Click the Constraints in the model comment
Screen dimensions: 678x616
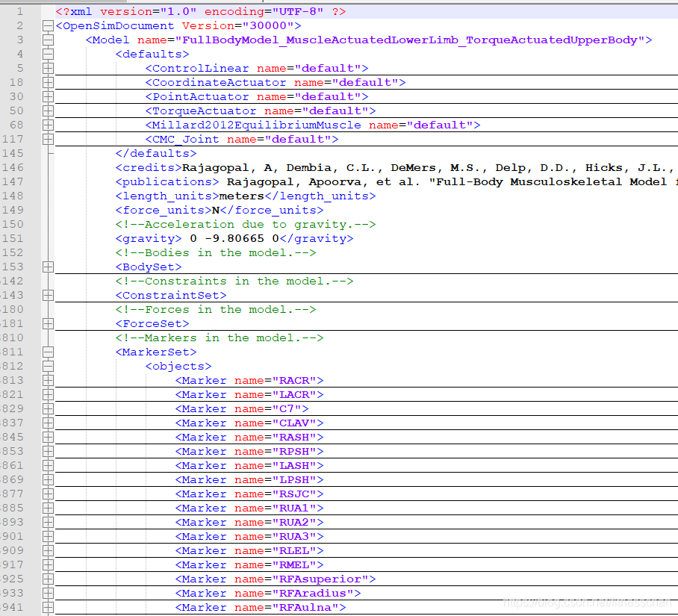click(x=234, y=281)
